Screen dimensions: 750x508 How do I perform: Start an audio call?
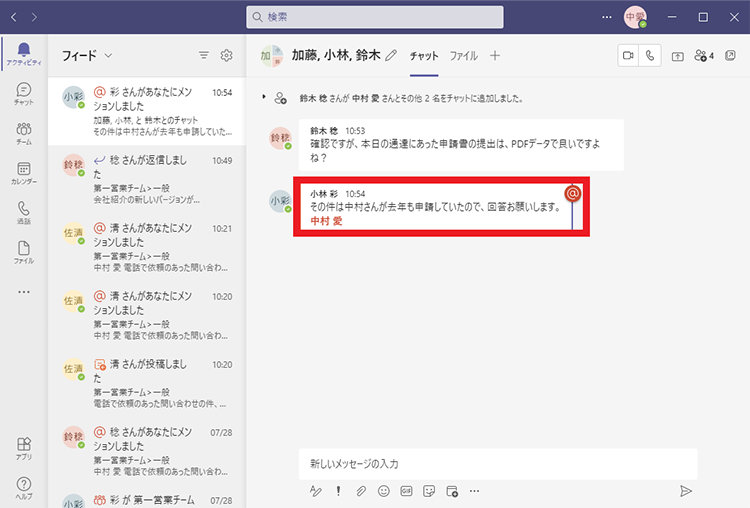pos(650,55)
